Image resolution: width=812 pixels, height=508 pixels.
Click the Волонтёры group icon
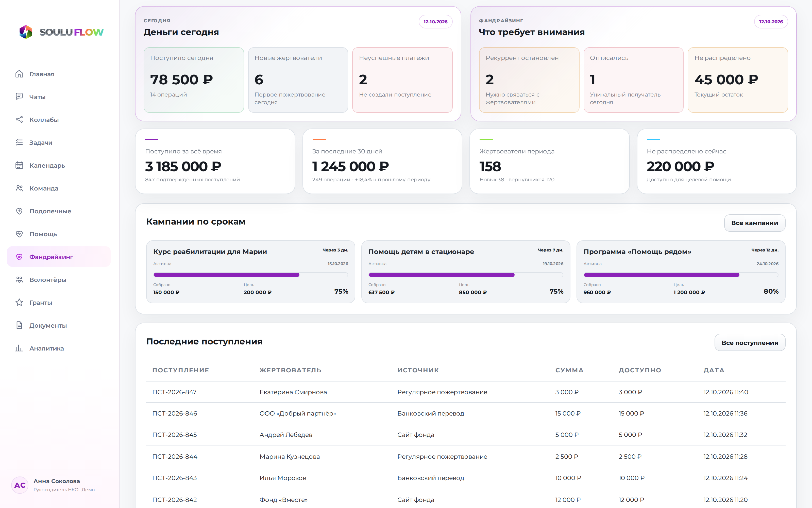[19, 280]
